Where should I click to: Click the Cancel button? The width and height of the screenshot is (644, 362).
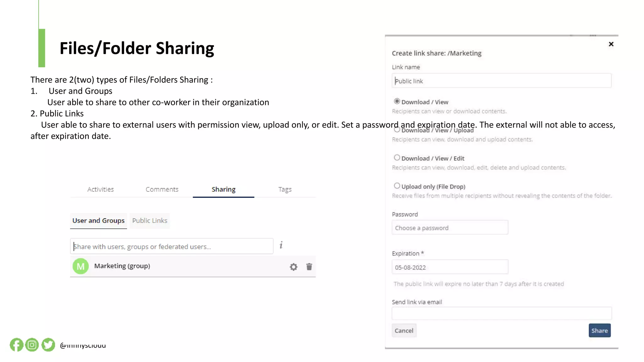(x=404, y=331)
